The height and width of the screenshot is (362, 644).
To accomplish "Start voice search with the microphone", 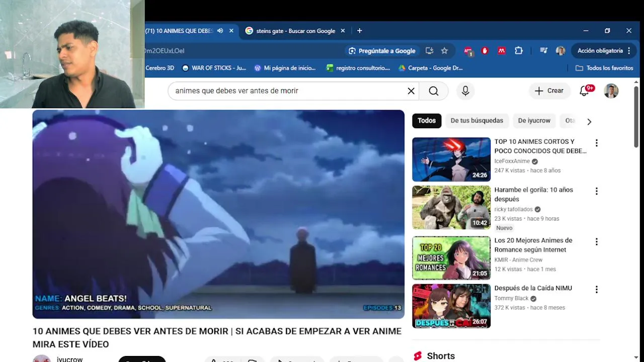I will [x=465, y=90].
